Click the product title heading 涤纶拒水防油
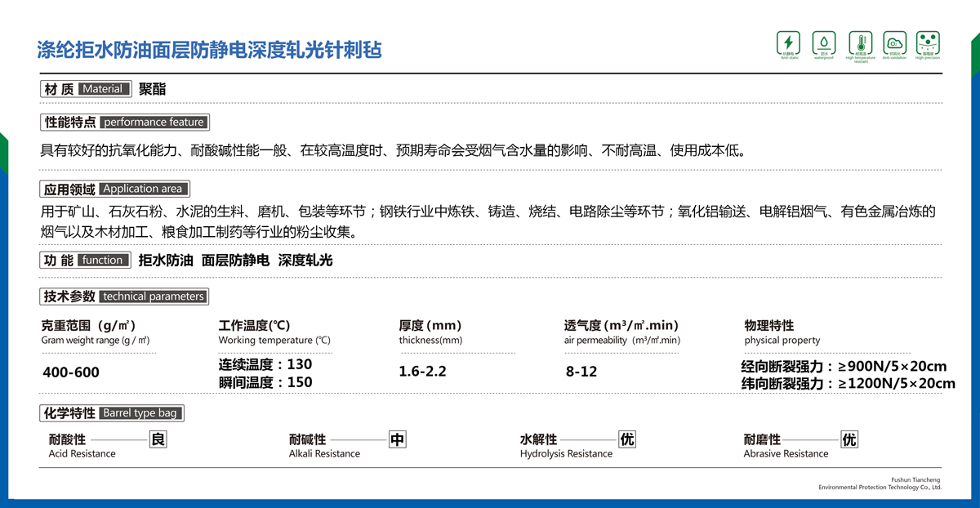 pyautogui.click(x=209, y=50)
